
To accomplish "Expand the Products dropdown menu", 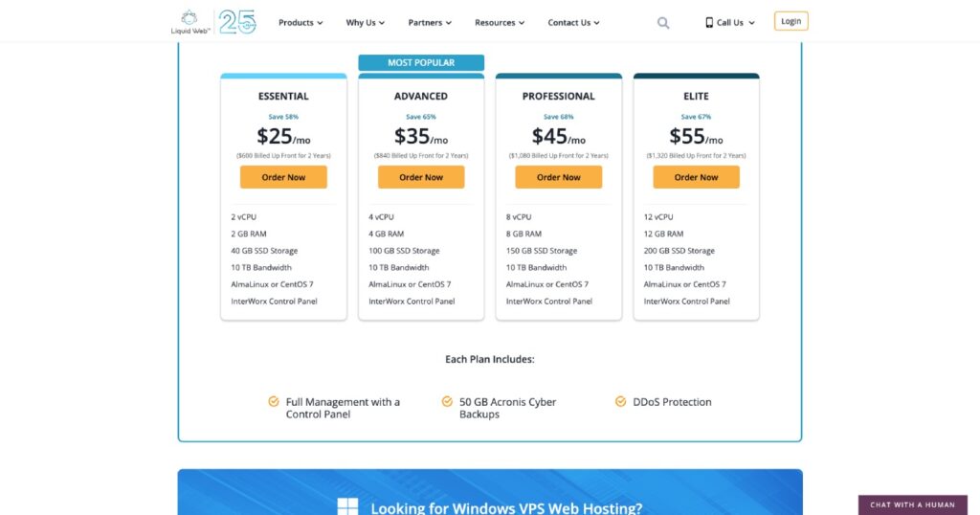I will (x=301, y=23).
